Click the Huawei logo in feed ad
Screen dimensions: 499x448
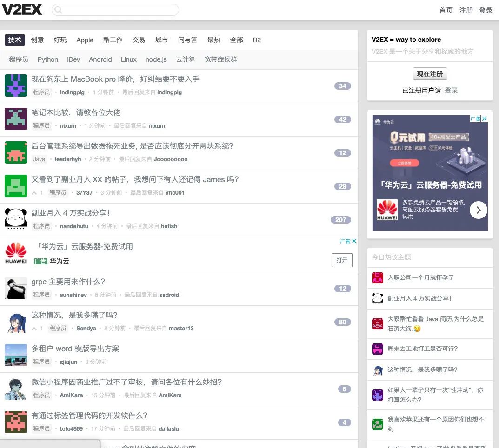click(16, 253)
